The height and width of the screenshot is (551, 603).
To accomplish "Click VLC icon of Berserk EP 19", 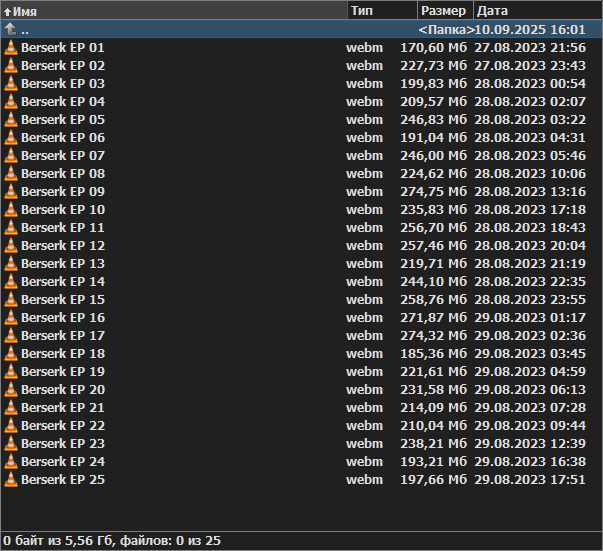I will coord(11,371).
